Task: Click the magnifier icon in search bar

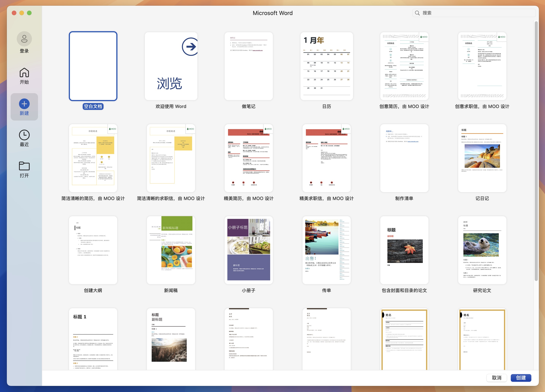Action: click(417, 13)
